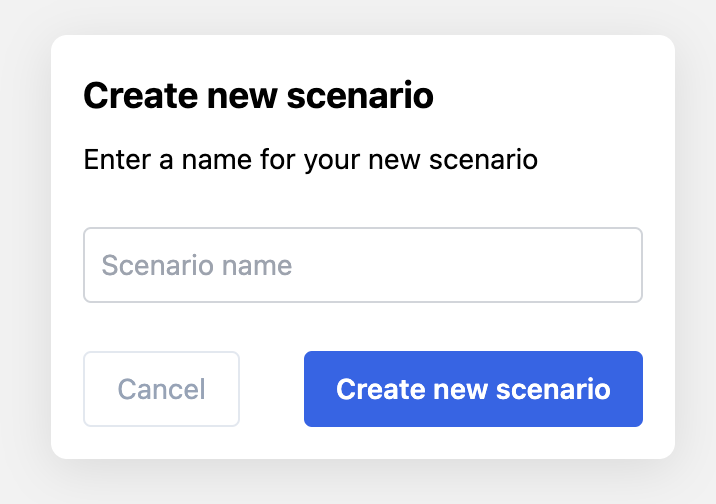Viewport: 716px width, 504px height.
Task: Dismiss the dialog using Cancel
Action: click(161, 389)
